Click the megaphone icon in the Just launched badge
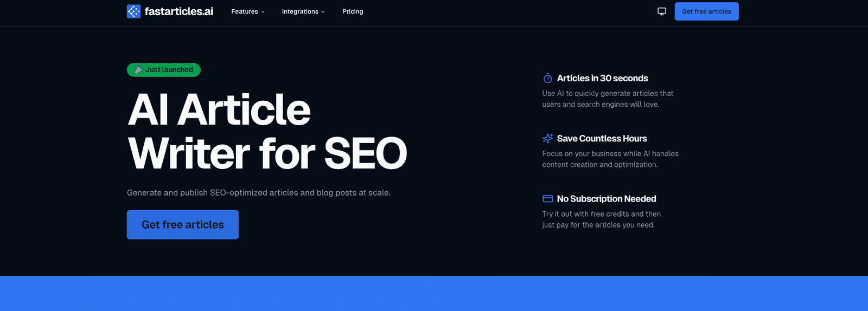 [138, 70]
